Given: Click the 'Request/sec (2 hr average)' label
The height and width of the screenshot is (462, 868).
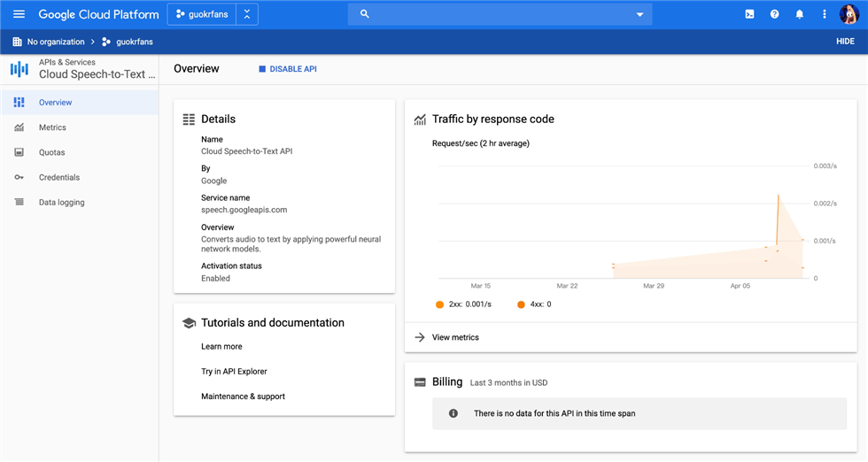Looking at the screenshot, I should click(x=480, y=143).
